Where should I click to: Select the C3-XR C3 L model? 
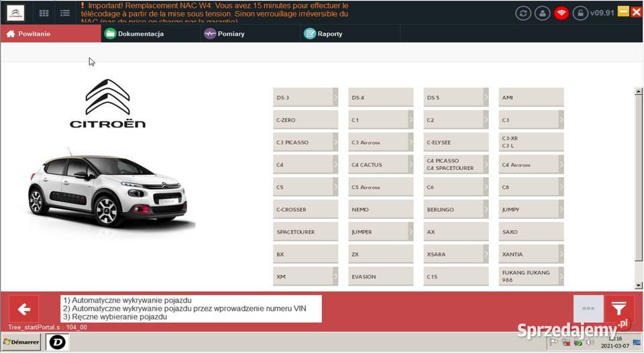(531, 142)
